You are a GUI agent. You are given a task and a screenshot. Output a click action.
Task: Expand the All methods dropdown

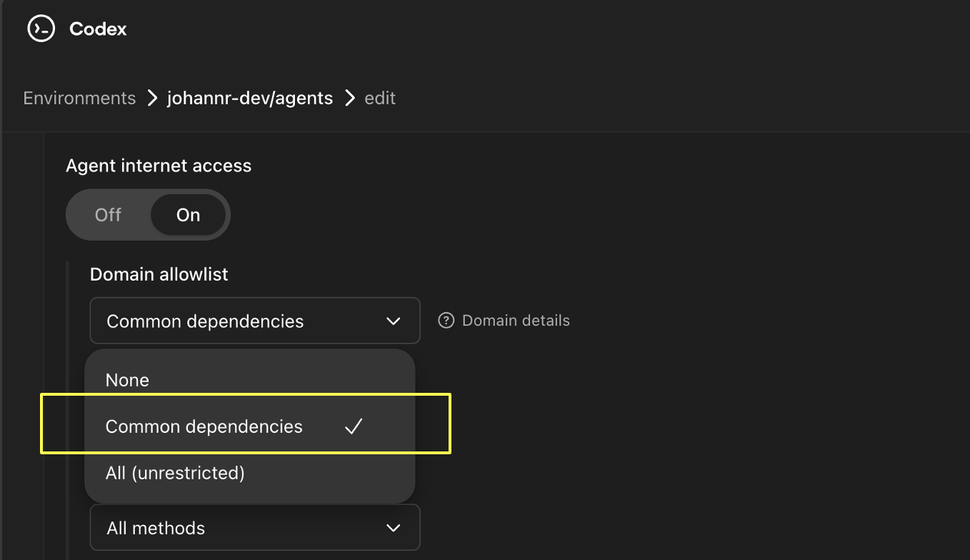255,528
